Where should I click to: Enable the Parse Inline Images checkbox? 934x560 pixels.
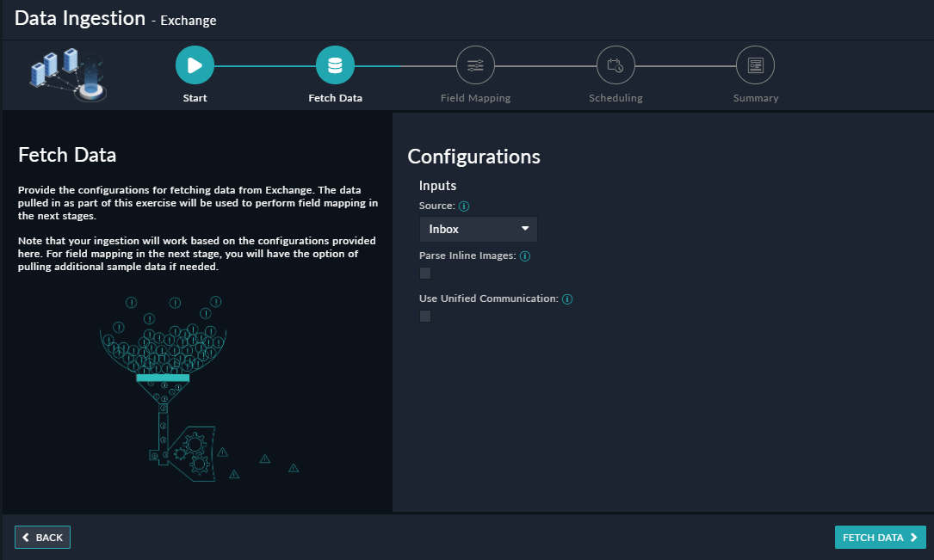[x=425, y=274]
